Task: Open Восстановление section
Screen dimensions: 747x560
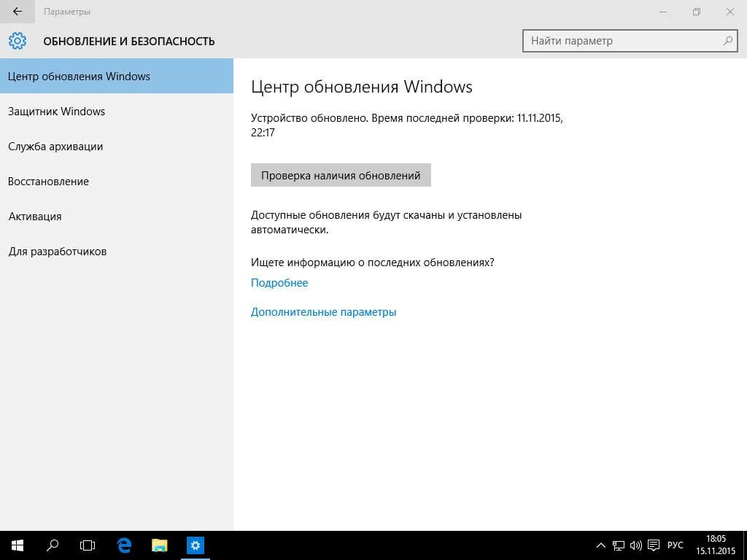Action: [117, 182]
